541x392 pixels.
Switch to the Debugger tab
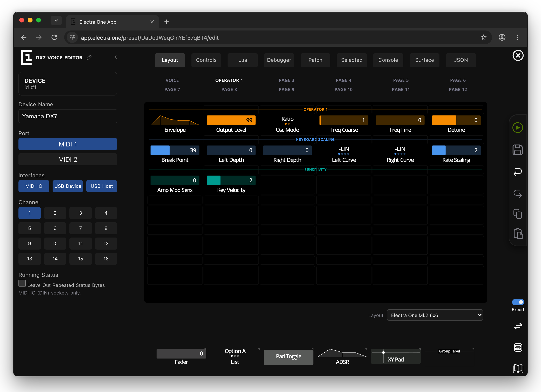279,60
